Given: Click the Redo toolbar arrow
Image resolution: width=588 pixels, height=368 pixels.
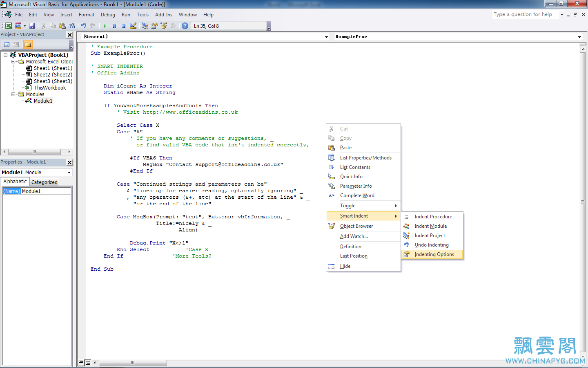Looking at the screenshot, I should [93, 26].
